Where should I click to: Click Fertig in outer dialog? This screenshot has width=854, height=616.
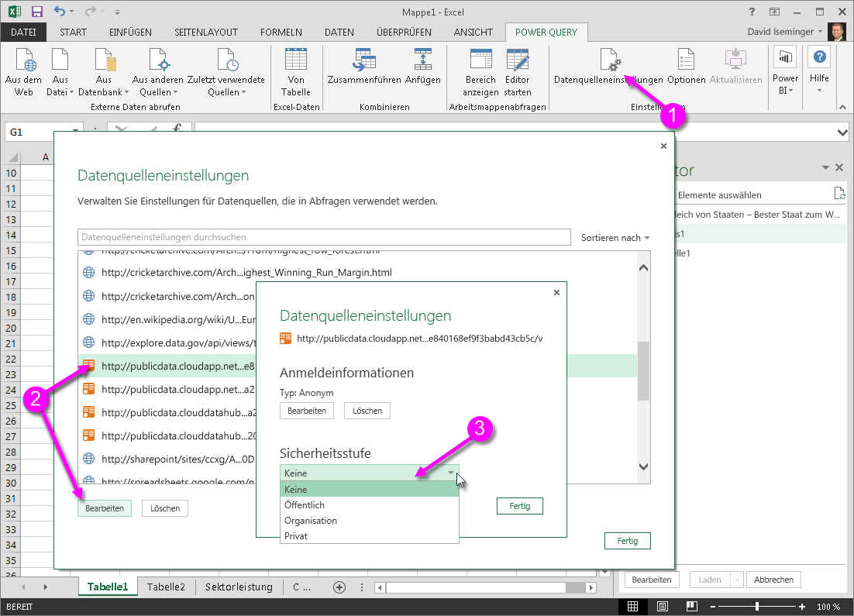coord(628,541)
